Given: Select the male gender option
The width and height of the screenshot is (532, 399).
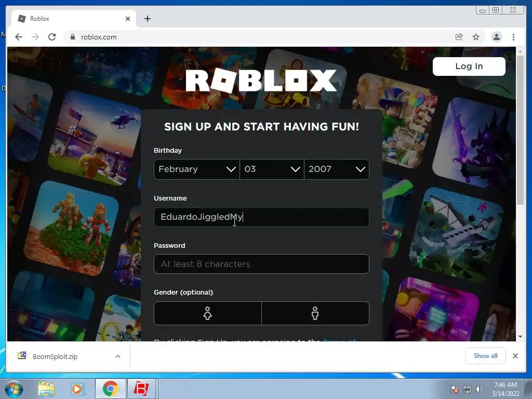Looking at the screenshot, I should 315,313.
